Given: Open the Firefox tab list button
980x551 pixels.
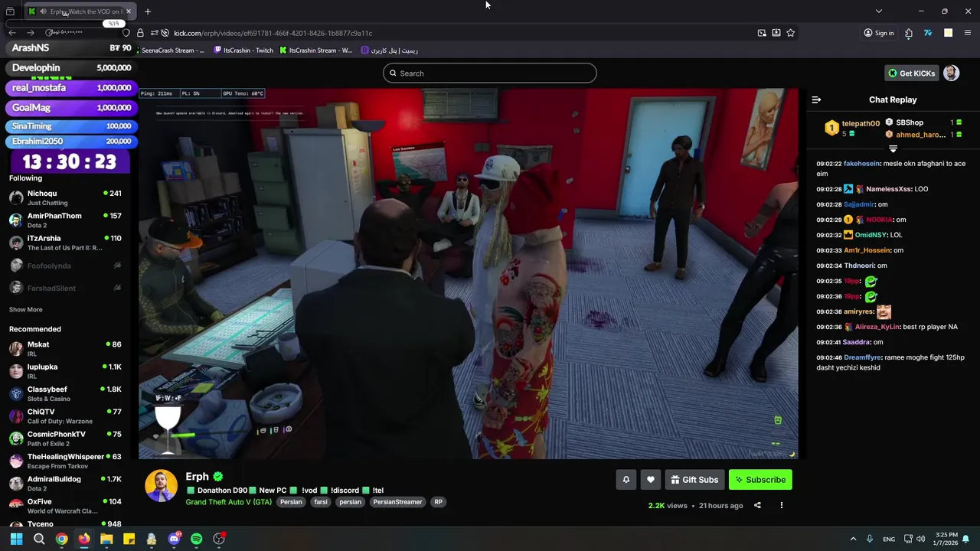Looking at the screenshot, I should coord(10,11).
